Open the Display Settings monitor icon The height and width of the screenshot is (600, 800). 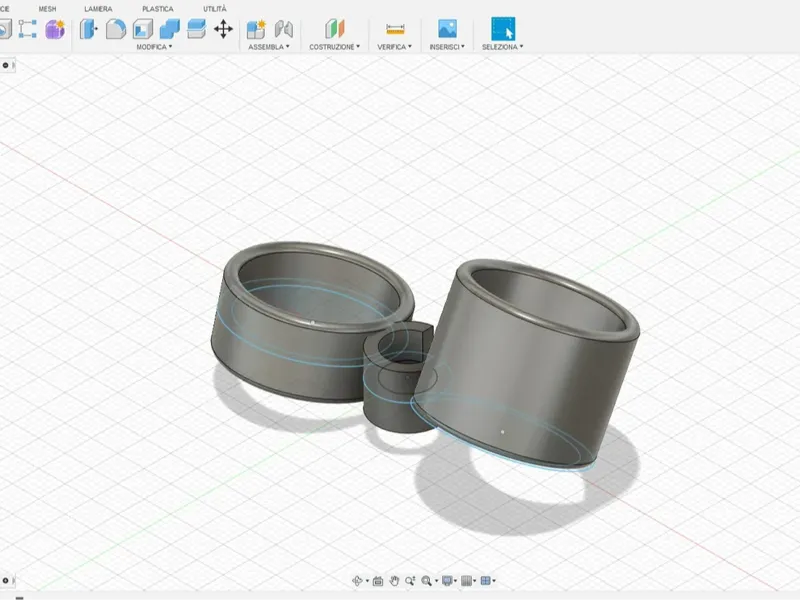(x=447, y=581)
